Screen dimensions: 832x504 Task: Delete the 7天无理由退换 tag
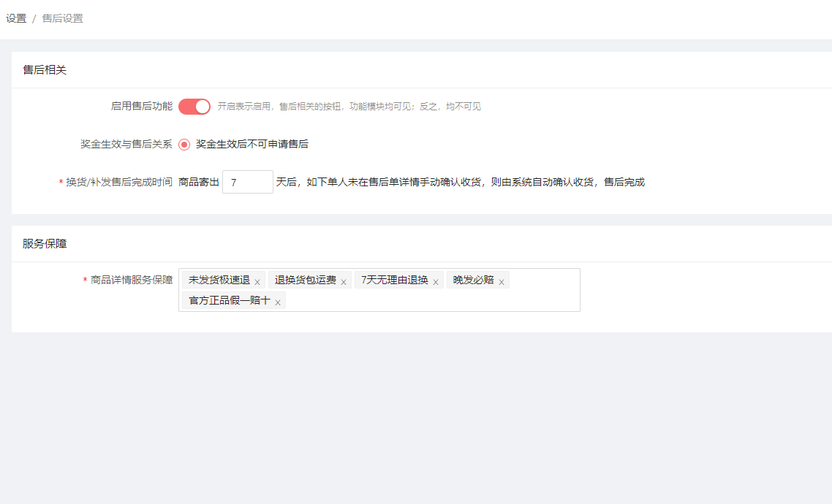436,282
